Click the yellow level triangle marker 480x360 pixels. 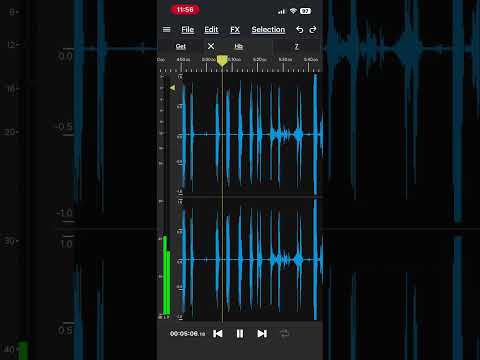(x=172, y=88)
